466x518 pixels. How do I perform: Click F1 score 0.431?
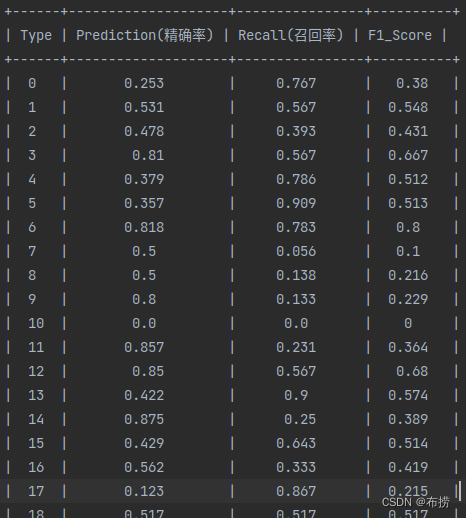408,131
